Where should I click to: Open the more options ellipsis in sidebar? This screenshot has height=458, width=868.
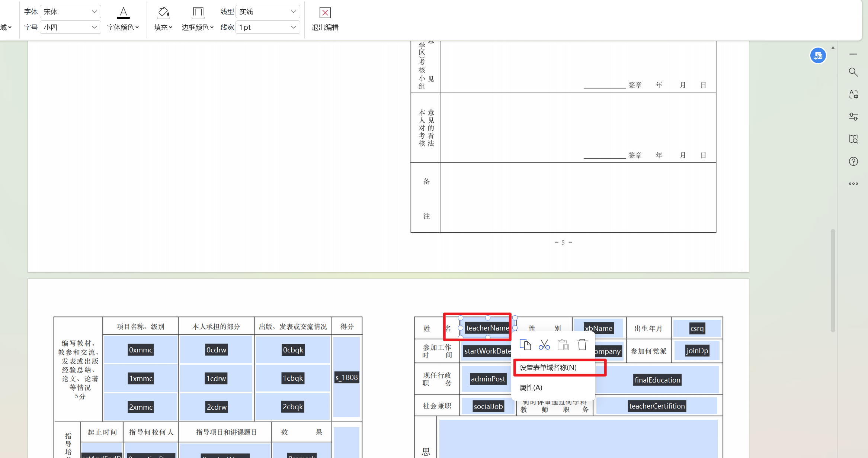[853, 184]
